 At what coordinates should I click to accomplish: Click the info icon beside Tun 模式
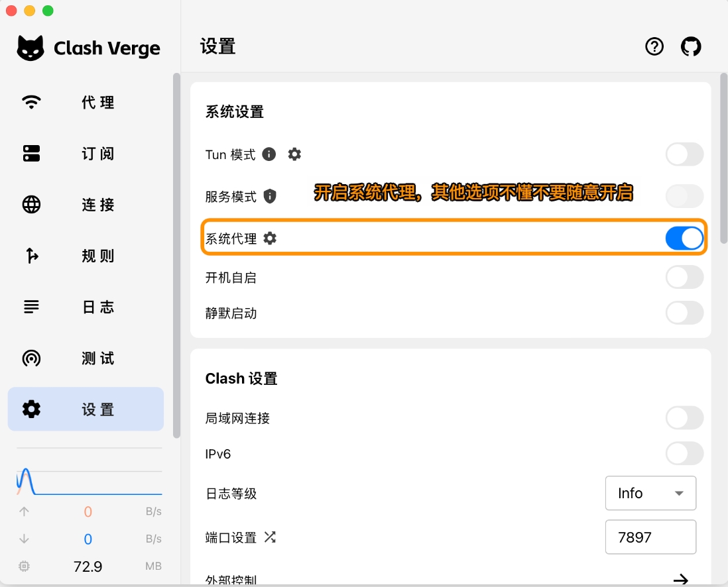coord(269,154)
